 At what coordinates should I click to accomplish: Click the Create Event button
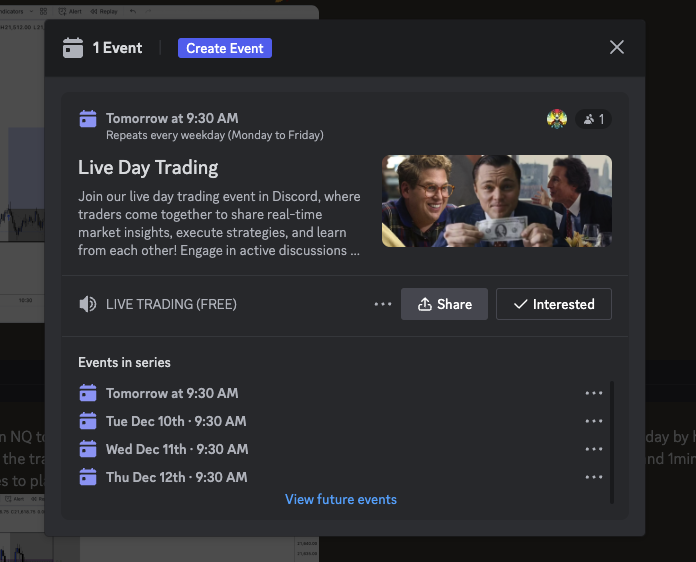click(225, 48)
